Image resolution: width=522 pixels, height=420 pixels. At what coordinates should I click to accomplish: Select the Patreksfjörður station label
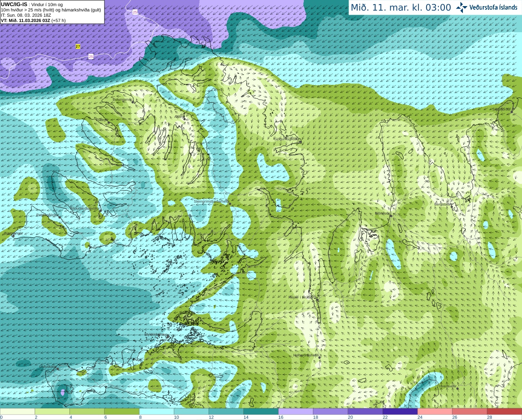click(x=48, y=215)
